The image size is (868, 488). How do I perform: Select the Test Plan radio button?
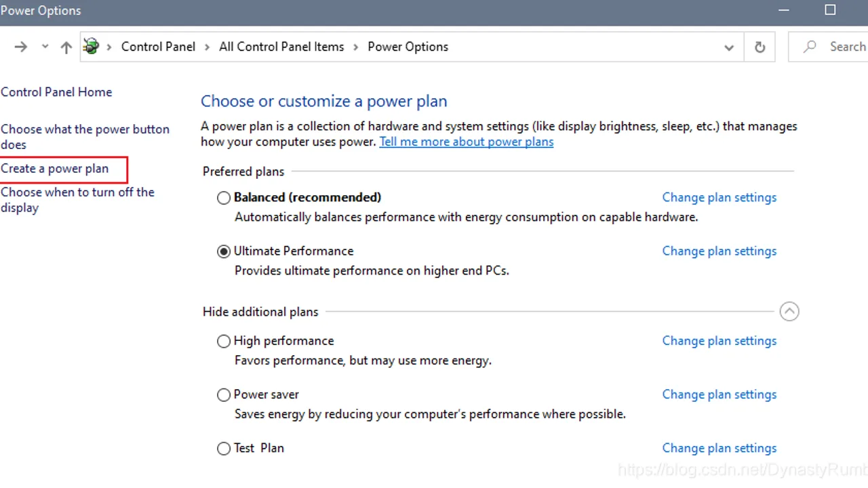(224, 449)
